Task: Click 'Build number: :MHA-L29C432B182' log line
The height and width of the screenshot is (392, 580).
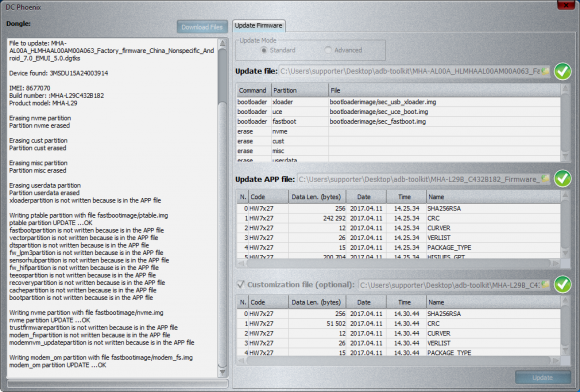Action: click(56, 95)
